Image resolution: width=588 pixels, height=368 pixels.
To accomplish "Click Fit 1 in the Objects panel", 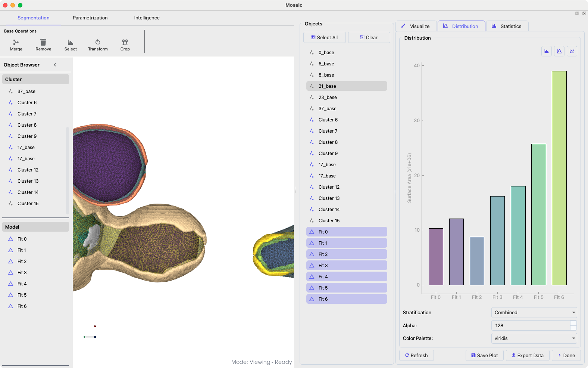I will pyautogui.click(x=347, y=243).
